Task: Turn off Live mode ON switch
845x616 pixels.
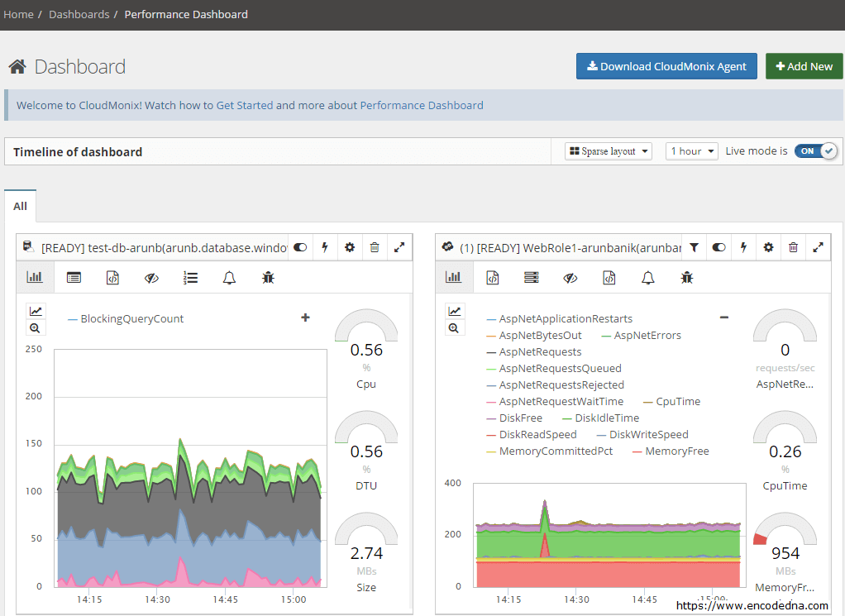Action: [815, 151]
